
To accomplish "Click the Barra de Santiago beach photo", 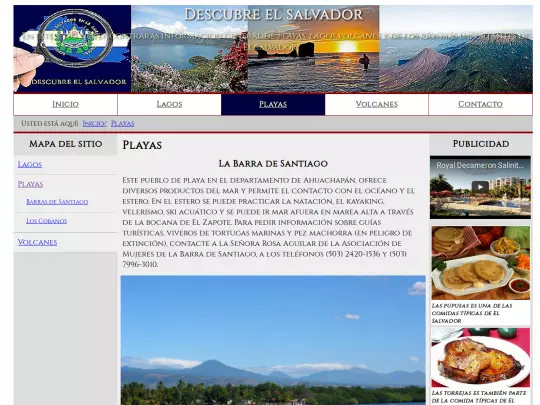I will point(273,340).
